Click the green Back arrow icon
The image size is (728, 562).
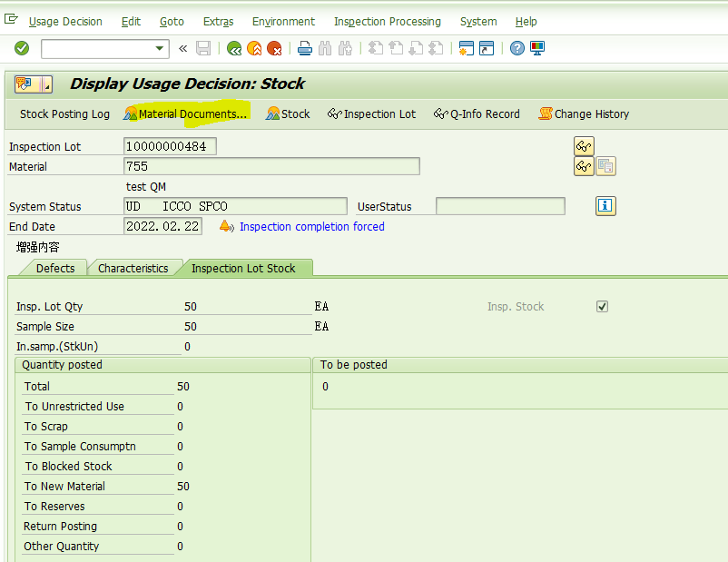tap(234, 48)
